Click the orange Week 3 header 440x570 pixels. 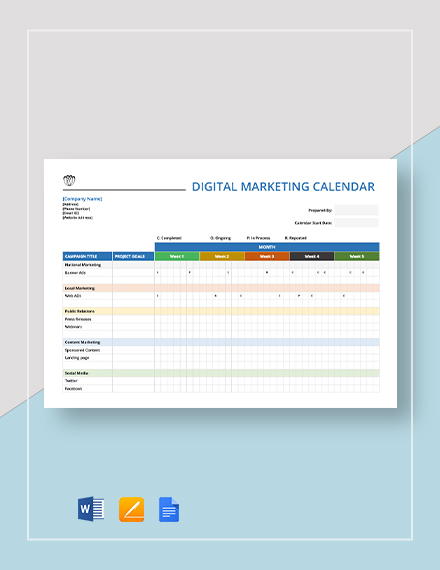tap(267, 256)
